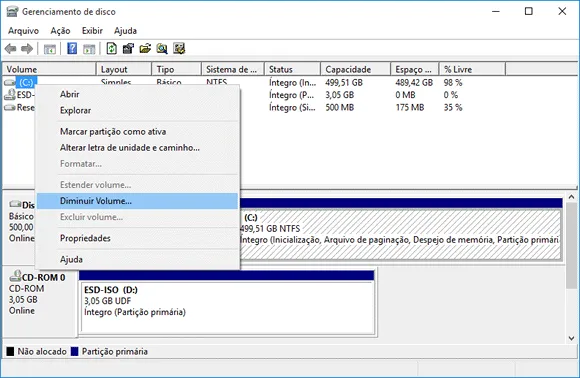Choose Abrir from context menu
580x378 pixels.
coord(137,94)
